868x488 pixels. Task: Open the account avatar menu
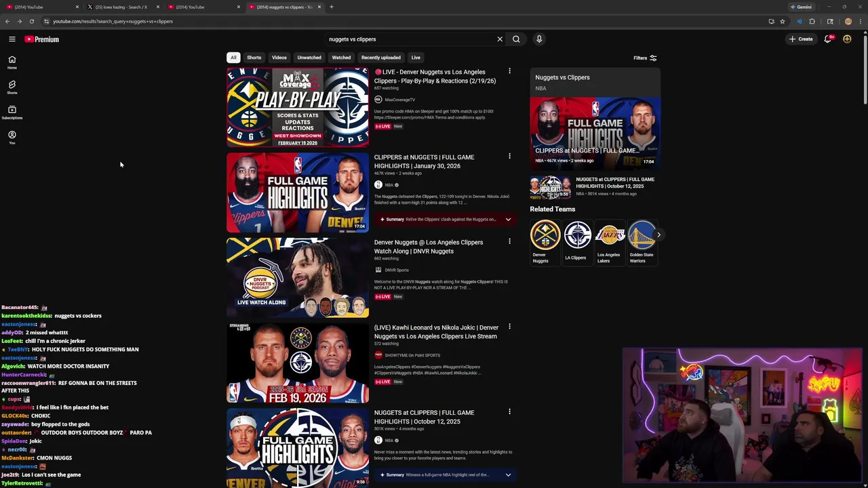847,39
